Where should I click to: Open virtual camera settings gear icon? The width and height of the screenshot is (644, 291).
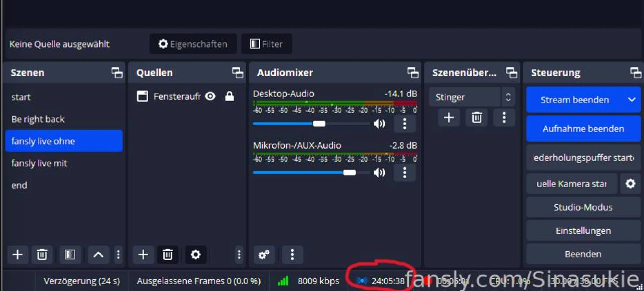click(x=630, y=184)
